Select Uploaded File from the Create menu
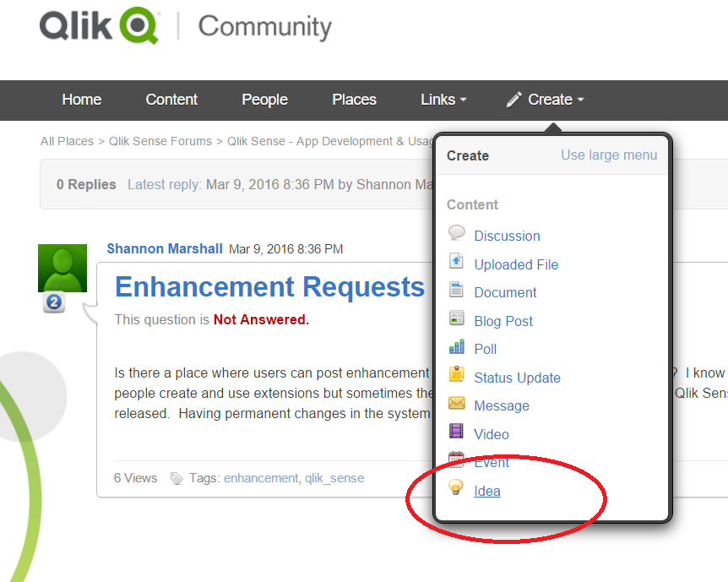The width and height of the screenshot is (728, 582). [516, 264]
